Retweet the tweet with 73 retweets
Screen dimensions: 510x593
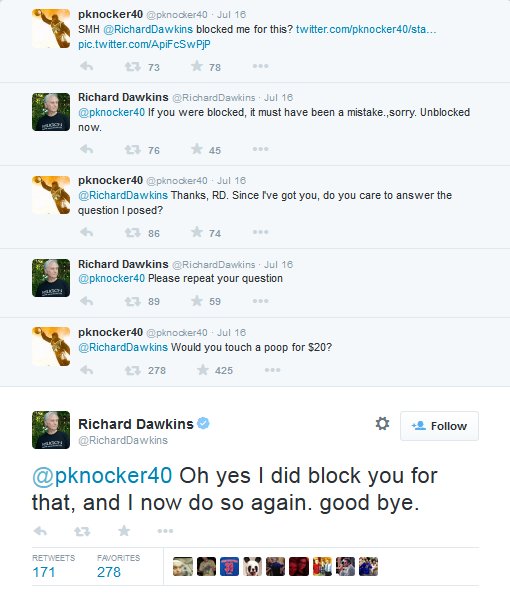click(x=133, y=67)
